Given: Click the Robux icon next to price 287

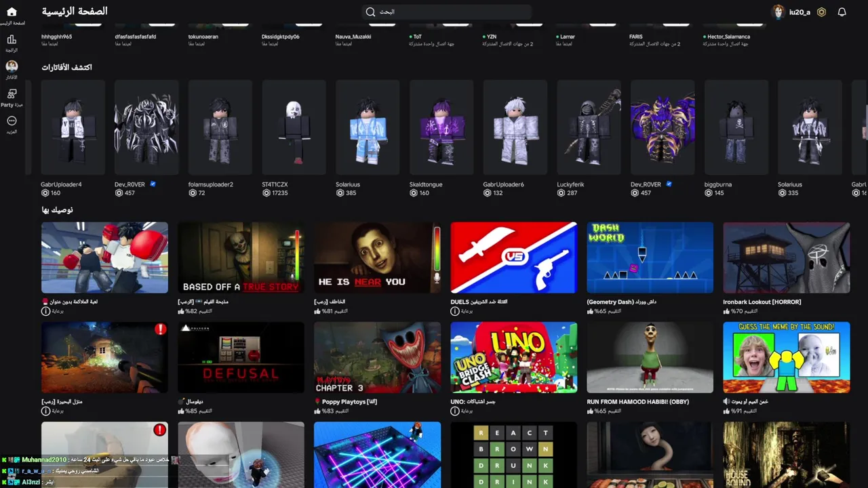Looking at the screenshot, I should 561,193.
